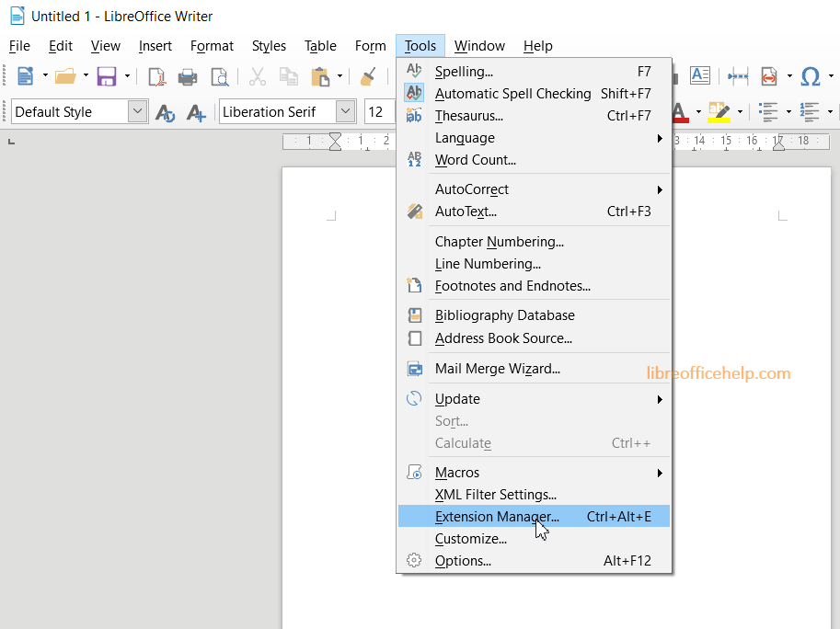Apply the yellow highlighting color button

(719, 112)
